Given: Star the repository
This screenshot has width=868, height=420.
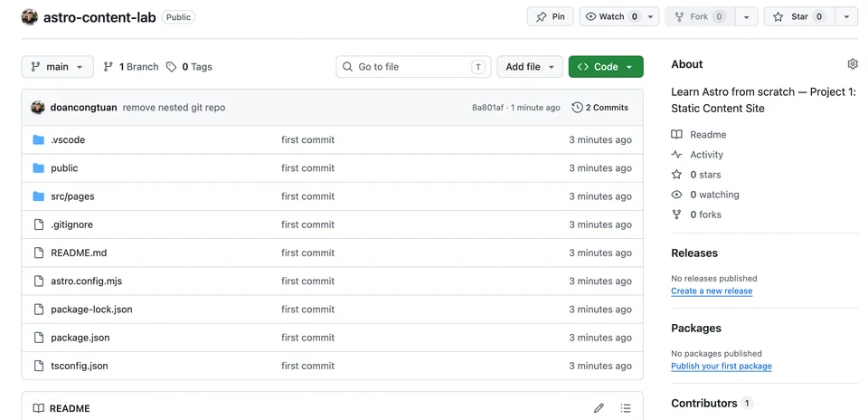Looking at the screenshot, I should (x=799, y=16).
